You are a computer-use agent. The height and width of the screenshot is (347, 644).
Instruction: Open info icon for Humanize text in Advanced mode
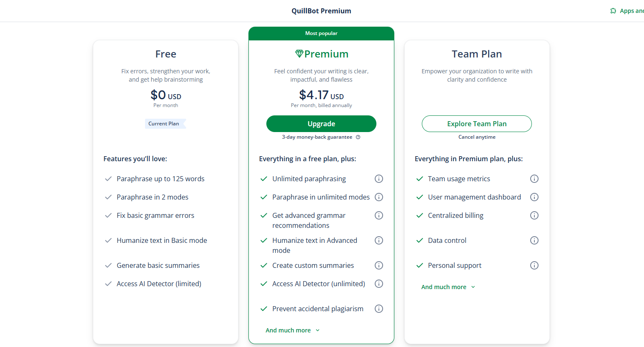tap(378, 240)
